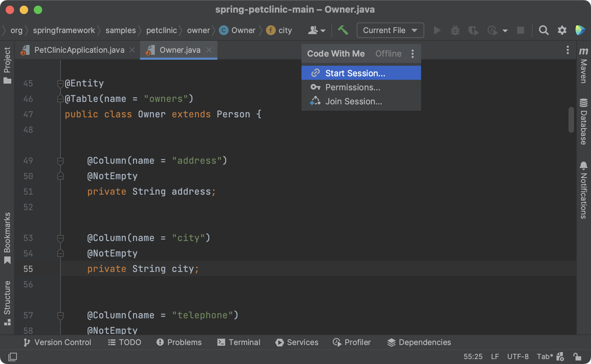The width and height of the screenshot is (591, 364).
Task: Switch to the PetClinicApplication.java tab
Action: pyautogui.click(x=79, y=50)
